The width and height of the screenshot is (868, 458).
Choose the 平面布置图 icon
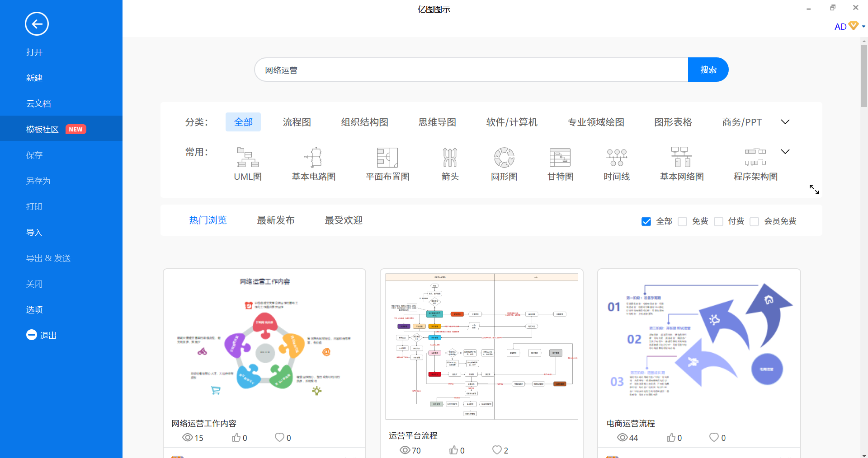(x=387, y=158)
